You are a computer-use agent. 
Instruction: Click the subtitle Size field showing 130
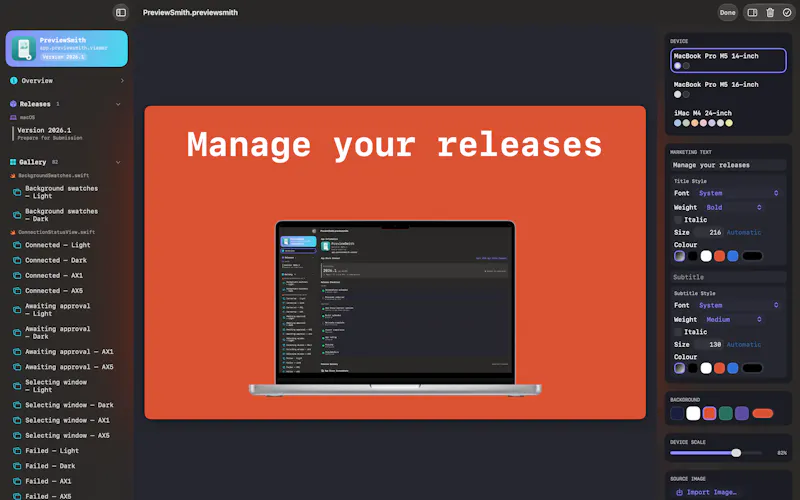[709, 345]
